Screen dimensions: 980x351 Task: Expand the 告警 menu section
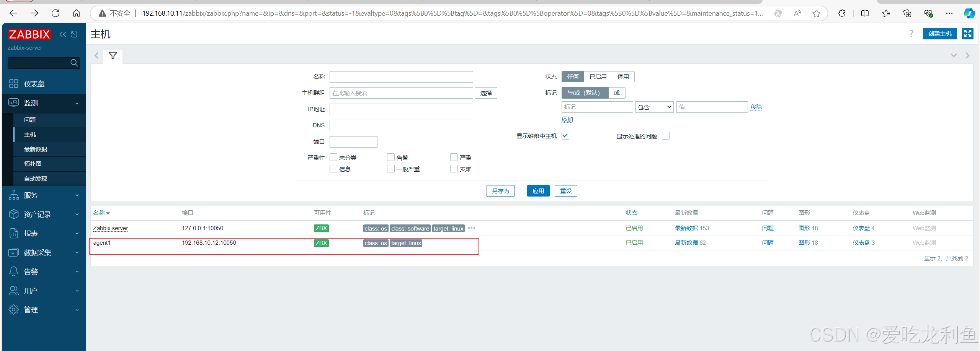point(44,272)
